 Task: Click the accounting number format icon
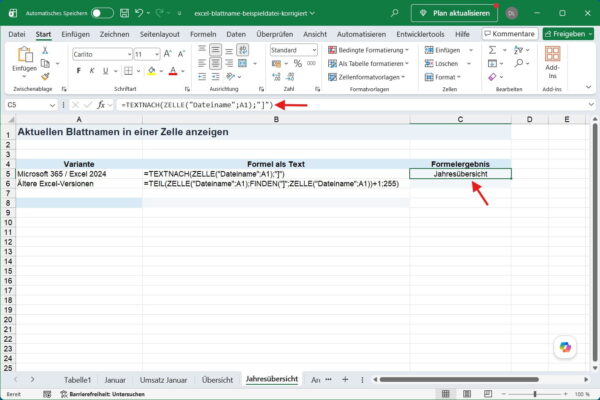click(x=276, y=64)
